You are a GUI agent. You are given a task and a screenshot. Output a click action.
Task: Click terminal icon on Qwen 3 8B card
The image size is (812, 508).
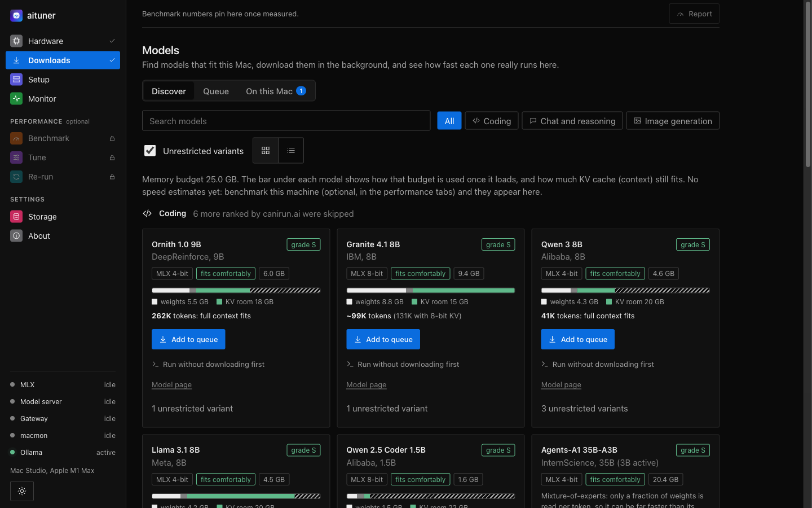[545, 364]
